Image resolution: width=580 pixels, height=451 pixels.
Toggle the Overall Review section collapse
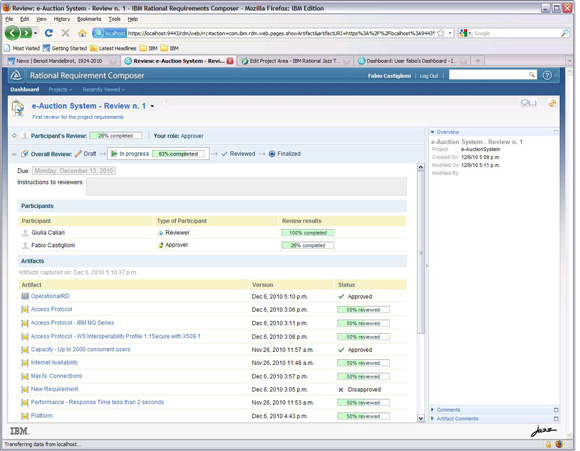pos(14,154)
